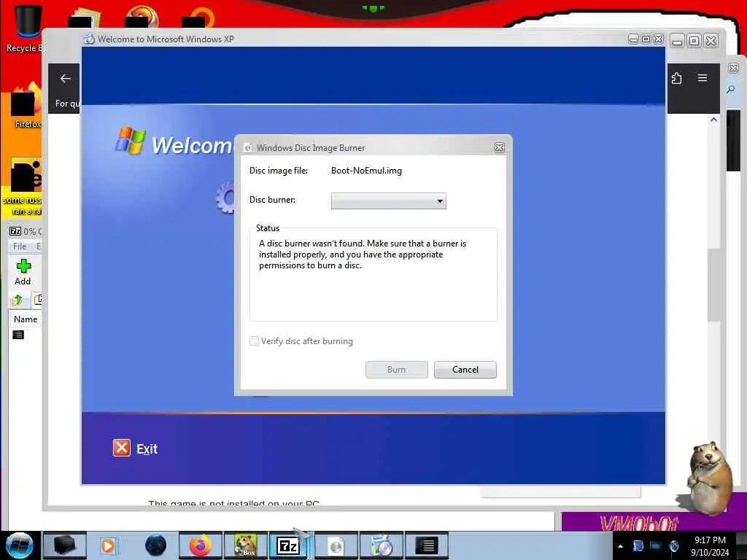
Task: Select the file item in 7-Zip list
Action: pos(18,335)
